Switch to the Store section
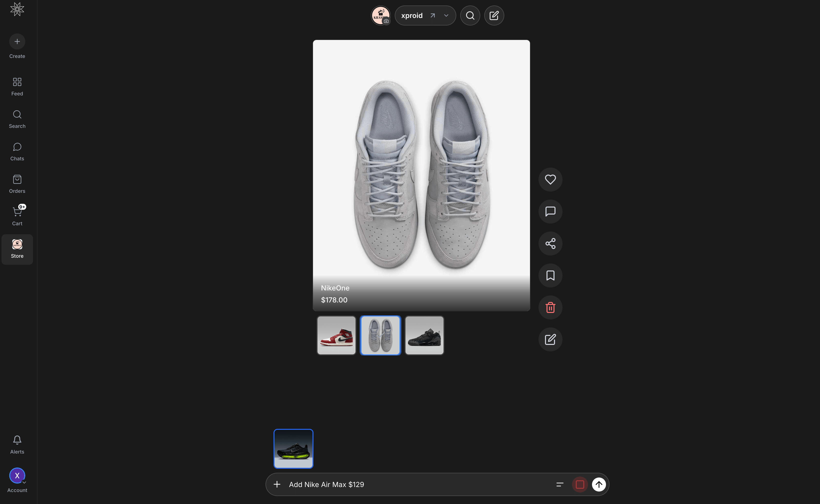This screenshot has height=504, width=820. (17, 249)
